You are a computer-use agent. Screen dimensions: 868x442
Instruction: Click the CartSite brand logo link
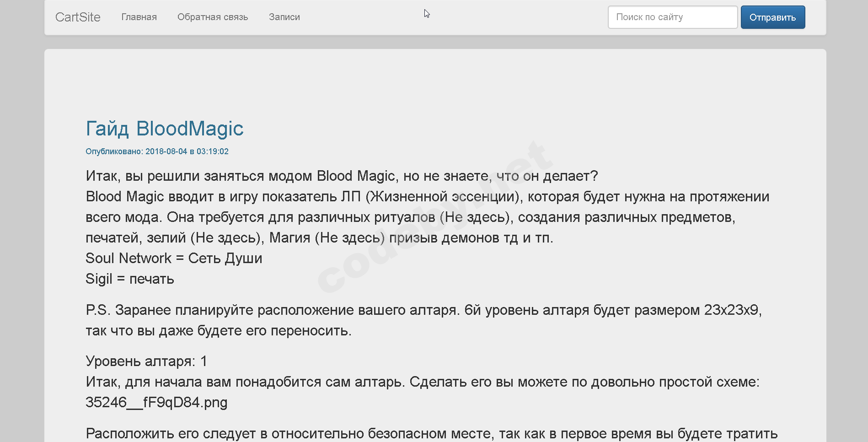[x=78, y=17]
